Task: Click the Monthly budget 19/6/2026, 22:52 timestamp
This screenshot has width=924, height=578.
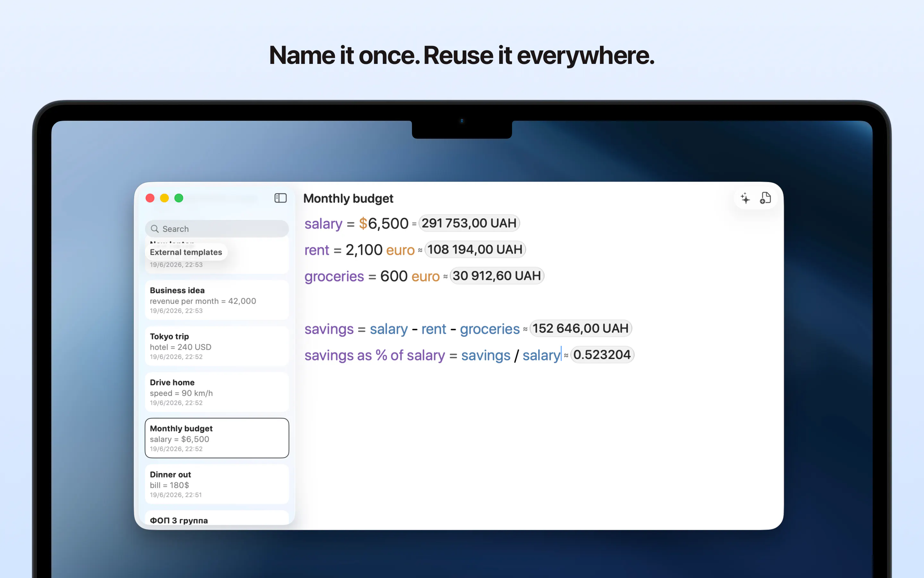Action: (x=176, y=449)
